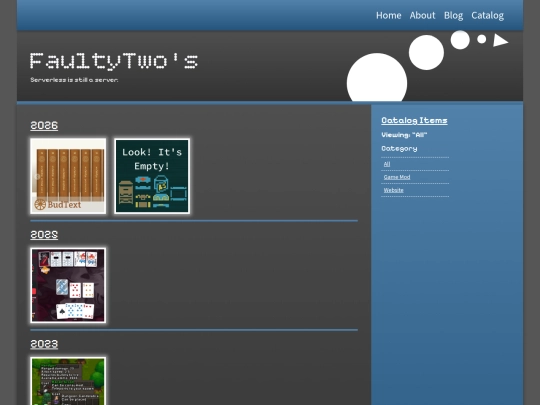Select the 2026 year heading

click(x=44, y=125)
